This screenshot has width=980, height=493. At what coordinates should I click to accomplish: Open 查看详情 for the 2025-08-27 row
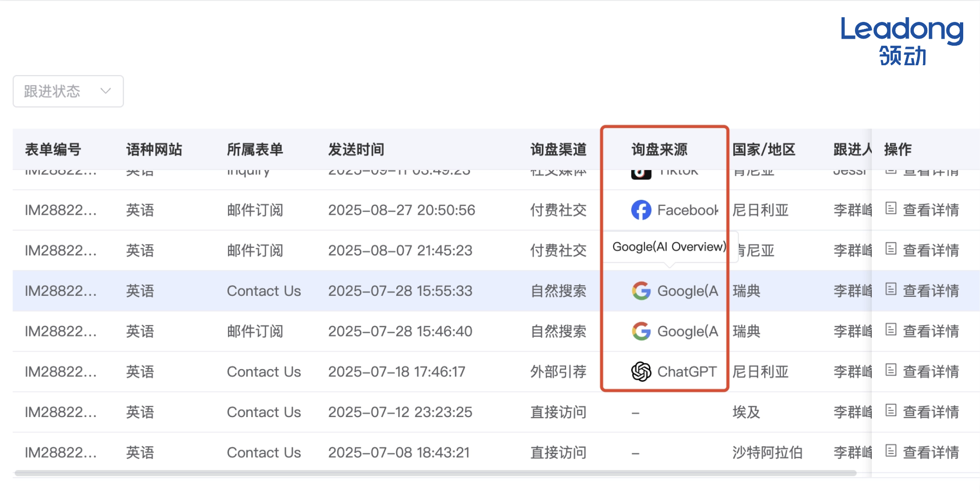pyautogui.click(x=930, y=210)
